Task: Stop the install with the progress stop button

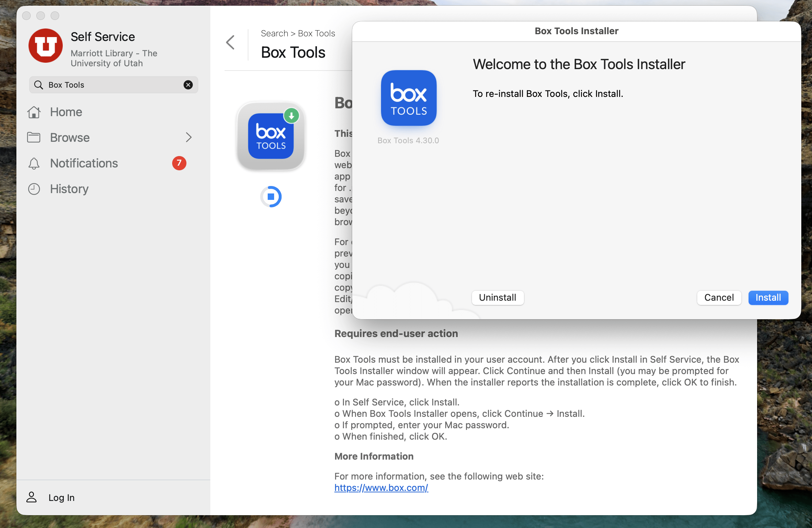Action: 271,197
